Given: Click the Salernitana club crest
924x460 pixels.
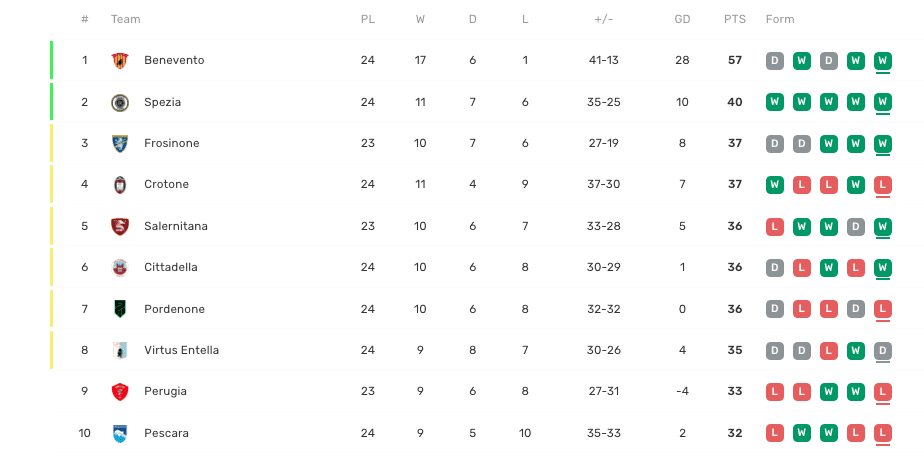Looking at the screenshot, I should click(x=120, y=226).
